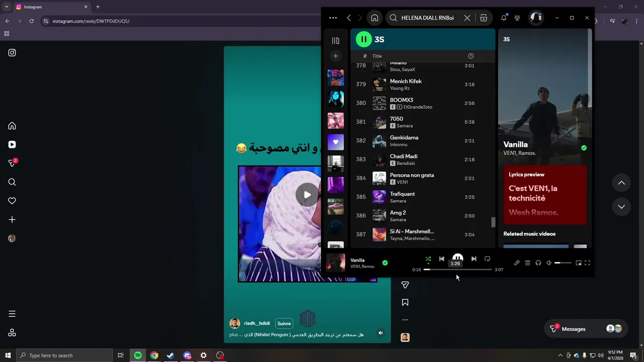Open Instagram logo home
The height and width of the screenshot is (362, 644).
12,53
